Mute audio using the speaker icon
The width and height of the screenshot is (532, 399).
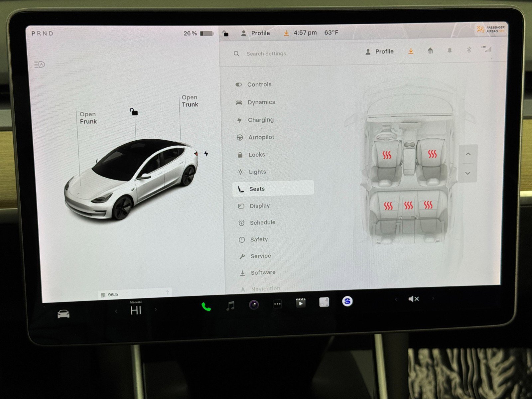pos(413,299)
